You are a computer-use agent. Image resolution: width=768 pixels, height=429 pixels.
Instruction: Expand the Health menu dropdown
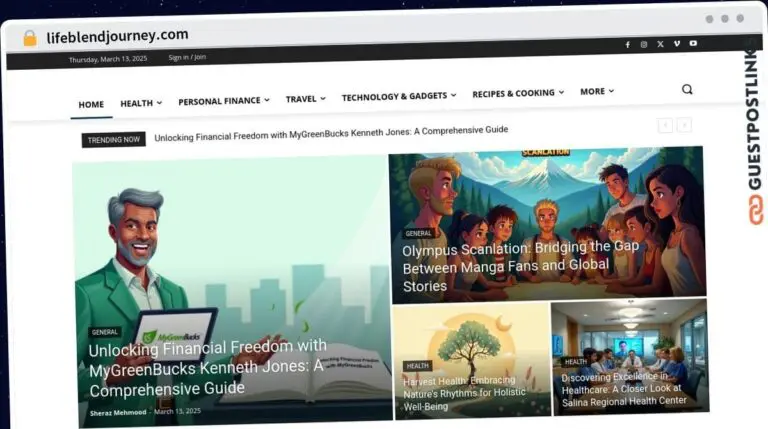141,103
